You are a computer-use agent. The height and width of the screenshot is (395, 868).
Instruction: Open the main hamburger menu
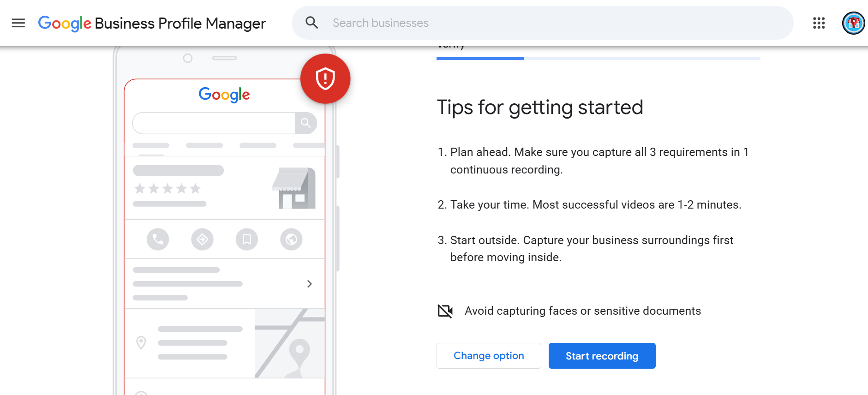[18, 23]
